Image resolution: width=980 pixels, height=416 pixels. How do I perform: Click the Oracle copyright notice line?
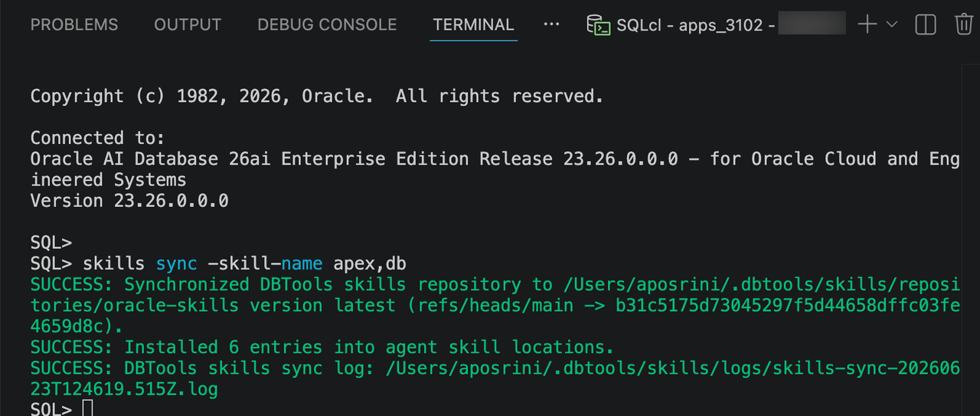[x=317, y=97]
